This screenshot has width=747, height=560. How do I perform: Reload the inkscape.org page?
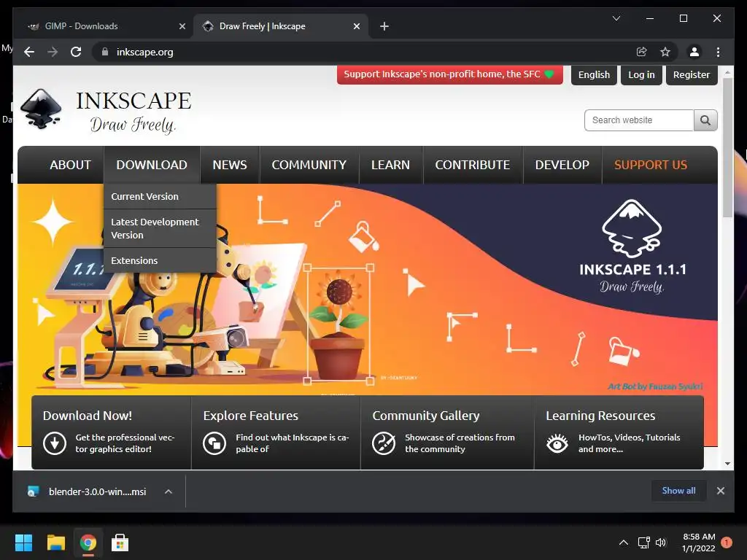[x=76, y=52]
